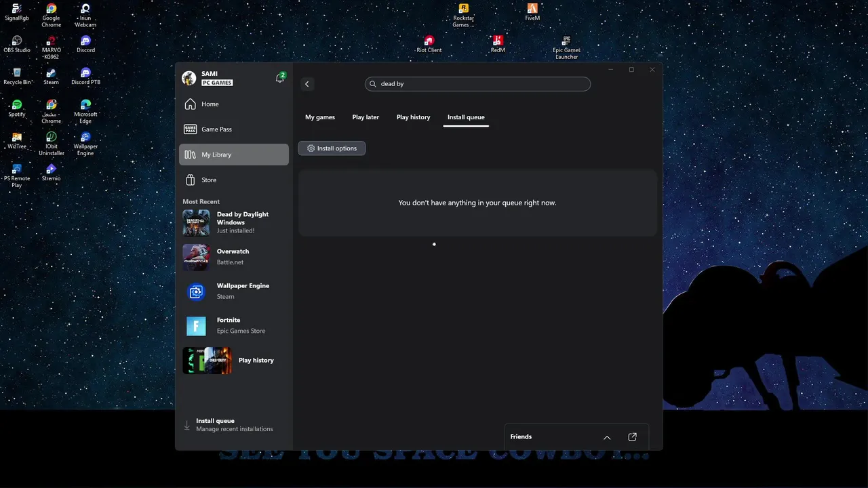Click the Friends panel title
The image size is (868, 488).
click(521, 437)
